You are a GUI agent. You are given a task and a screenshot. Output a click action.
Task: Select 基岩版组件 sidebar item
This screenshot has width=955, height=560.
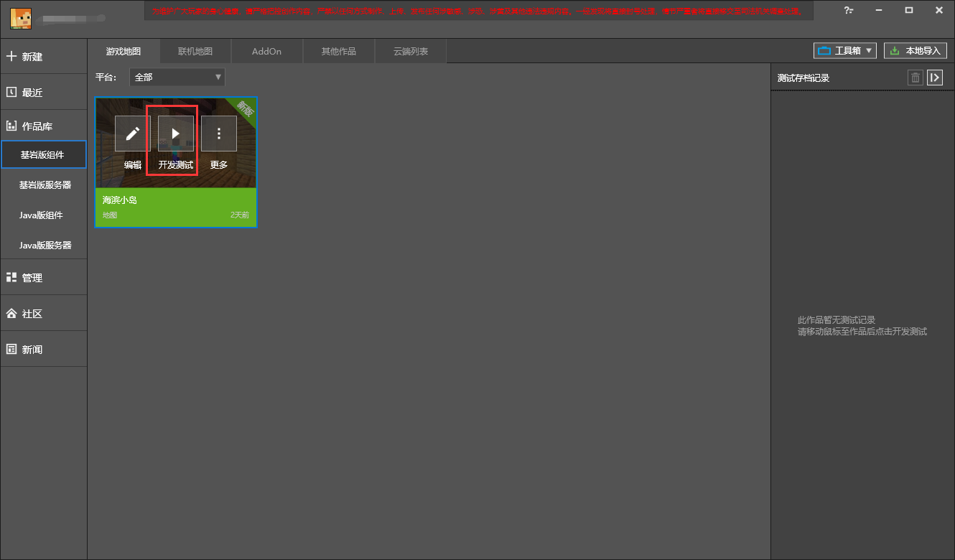point(43,154)
